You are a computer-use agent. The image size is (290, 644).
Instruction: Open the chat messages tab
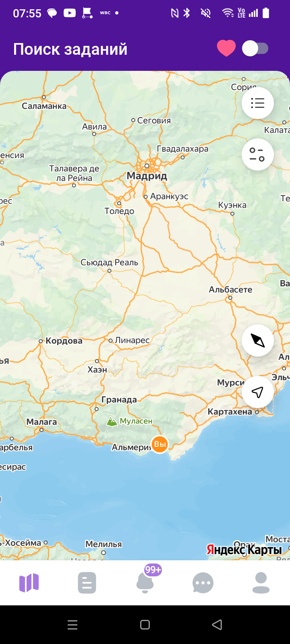(x=203, y=583)
